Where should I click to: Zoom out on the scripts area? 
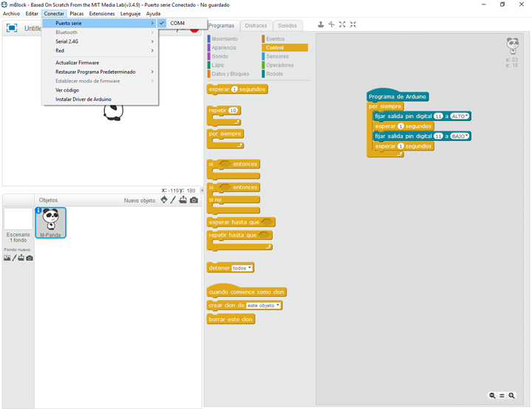coord(493,396)
